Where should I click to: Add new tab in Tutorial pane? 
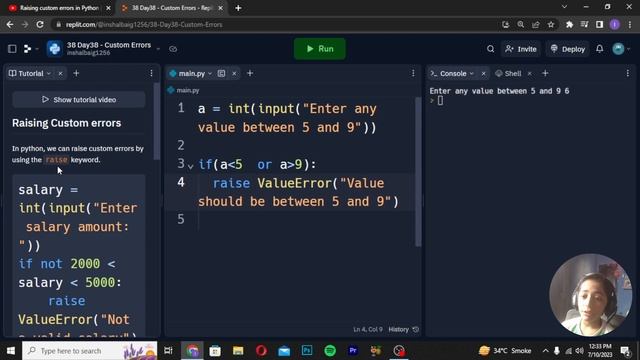tap(76, 73)
